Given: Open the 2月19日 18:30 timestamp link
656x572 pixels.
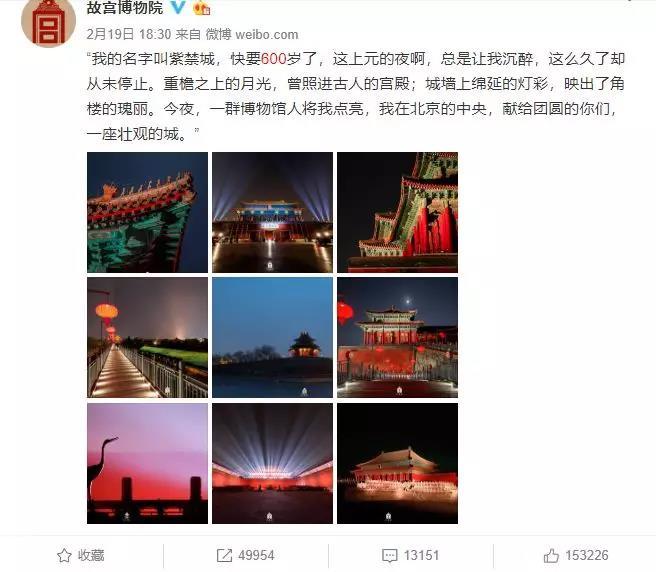Looking at the screenshot, I should click(129, 34).
